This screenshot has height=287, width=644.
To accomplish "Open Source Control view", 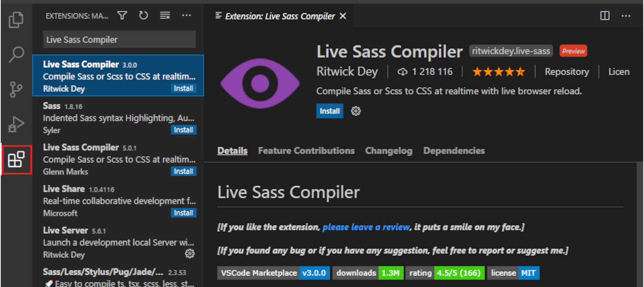I will coord(16,89).
